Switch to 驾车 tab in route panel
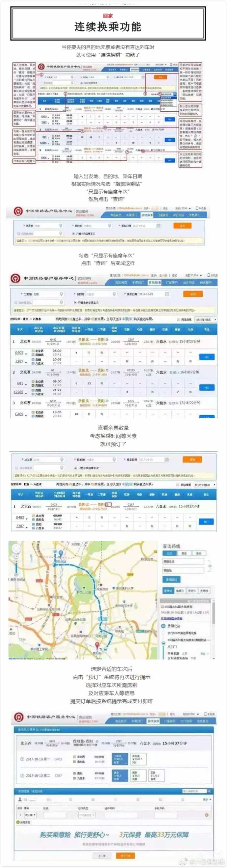The image size is (227, 868). tap(184, 553)
